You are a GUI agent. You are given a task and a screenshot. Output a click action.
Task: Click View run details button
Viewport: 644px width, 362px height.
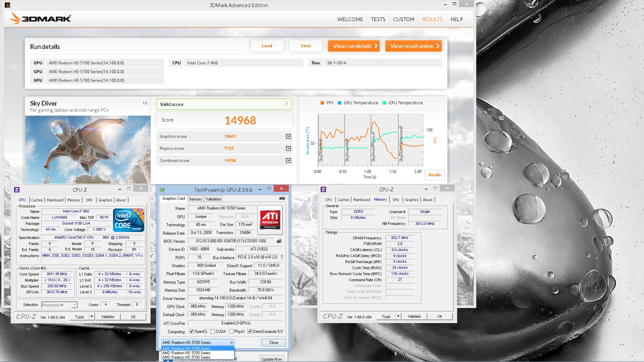point(354,46)
